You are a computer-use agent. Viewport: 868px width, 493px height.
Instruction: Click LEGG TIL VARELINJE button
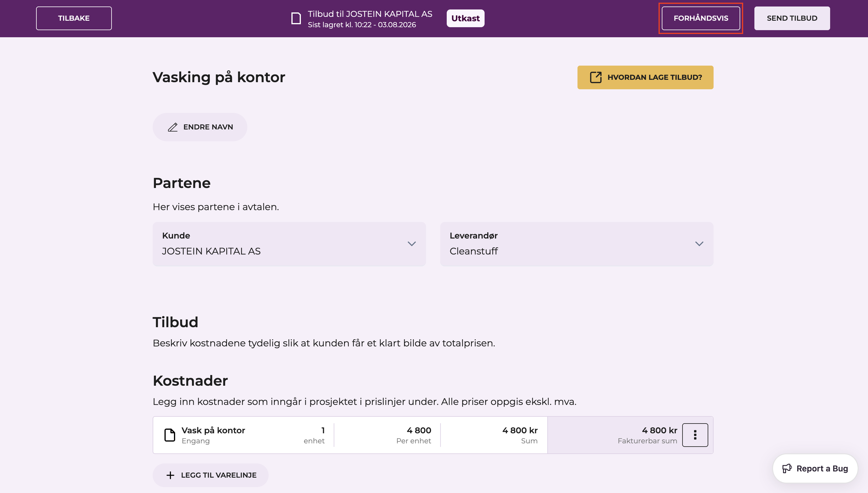pos(210,475)
